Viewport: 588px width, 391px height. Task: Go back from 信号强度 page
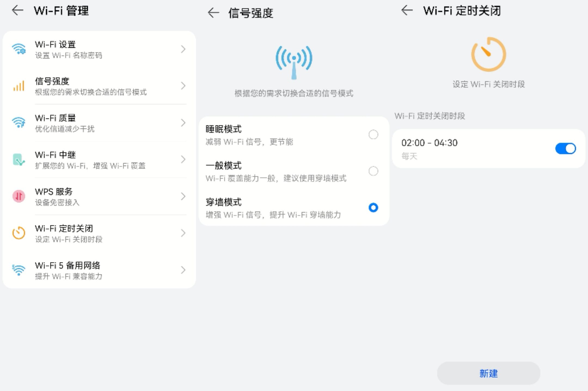click(213, 13)
